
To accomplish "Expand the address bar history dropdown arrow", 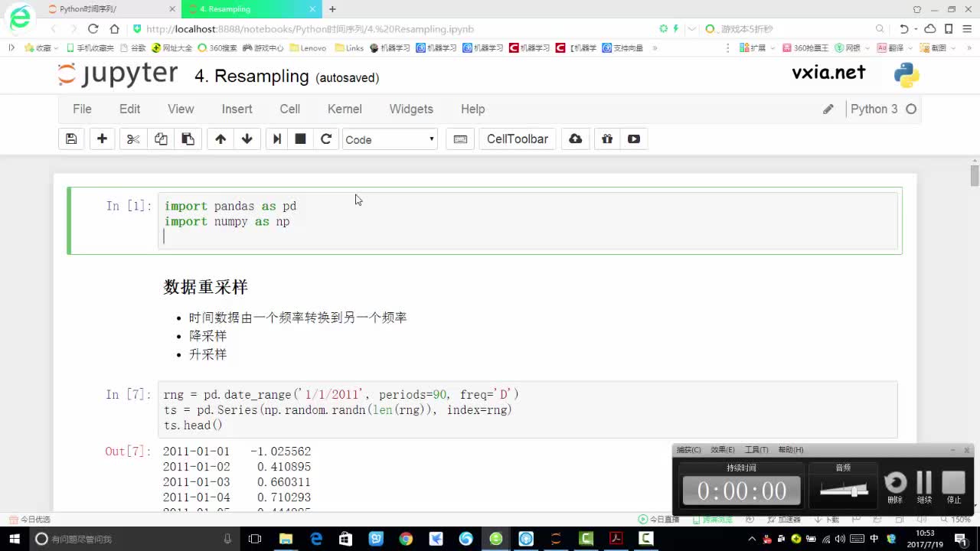I will click(x=692, y=28).
